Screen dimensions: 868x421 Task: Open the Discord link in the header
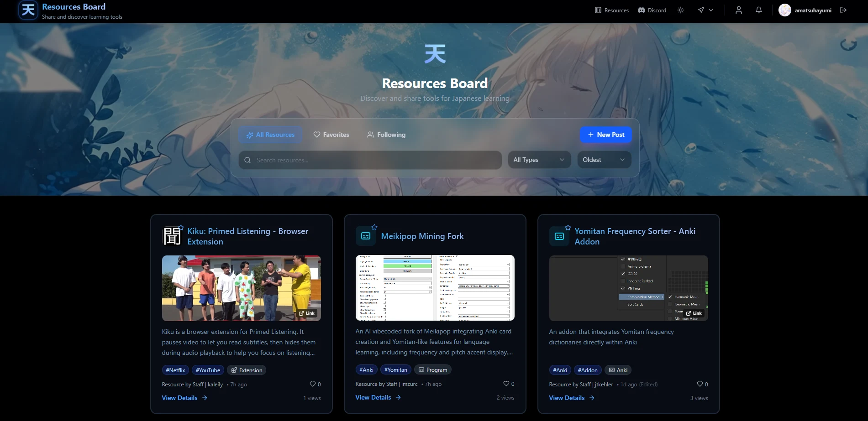(x=652, y=10)
